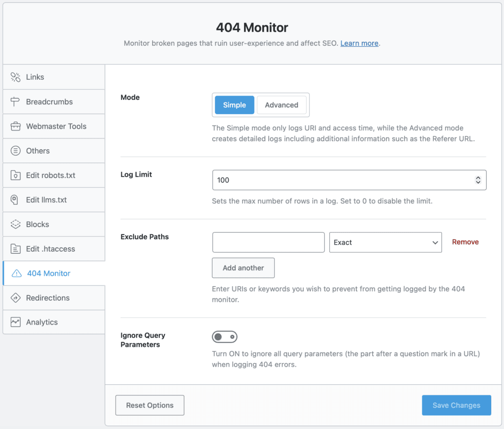Screen dimensions: 504x429
Task: Click the Edit robots.txt file icon
Action: point(15,175)
